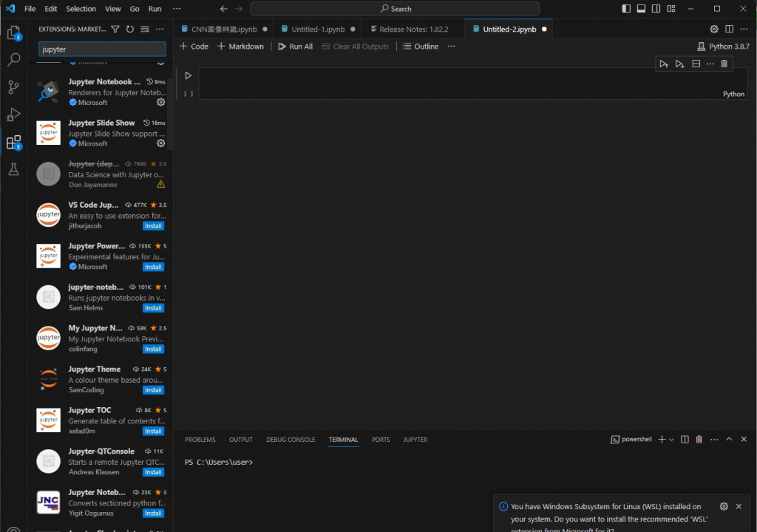
Task: Open Source Control view
Action: click(13, 87)
